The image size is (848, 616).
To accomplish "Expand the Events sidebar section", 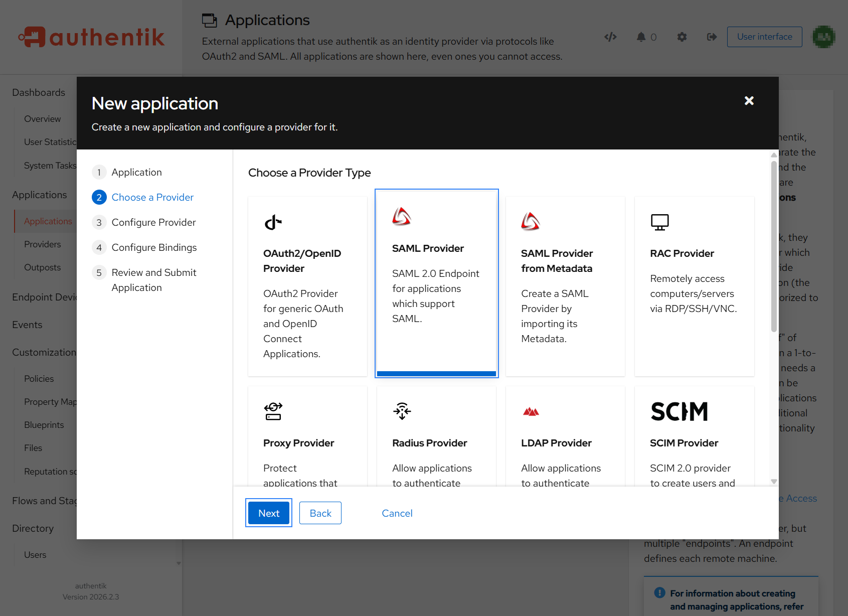I will pyautogui.click(x=27, y=325).
